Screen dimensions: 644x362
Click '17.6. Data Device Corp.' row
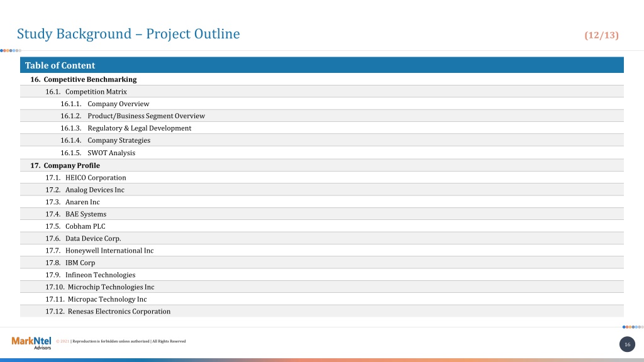pos(322,238)
